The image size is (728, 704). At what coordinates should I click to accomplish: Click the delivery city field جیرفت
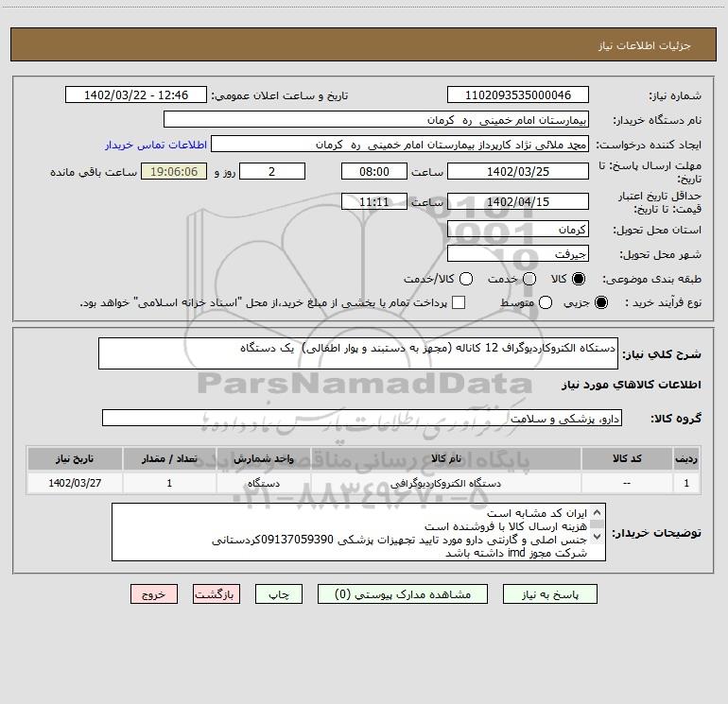tap(518, 254)
